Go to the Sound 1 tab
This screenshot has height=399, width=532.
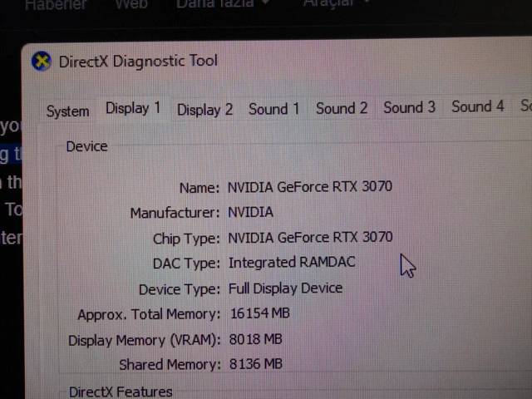point(273,109)
